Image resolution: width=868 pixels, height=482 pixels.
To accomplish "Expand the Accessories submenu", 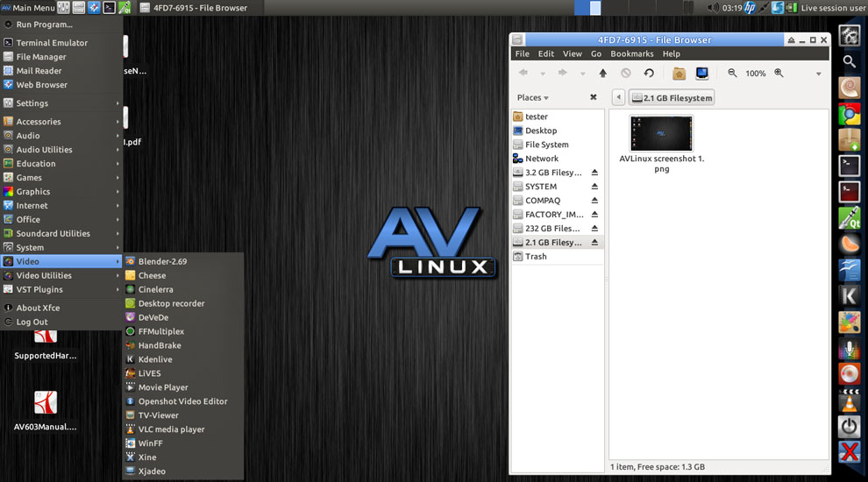I will (x=61, y=122).
